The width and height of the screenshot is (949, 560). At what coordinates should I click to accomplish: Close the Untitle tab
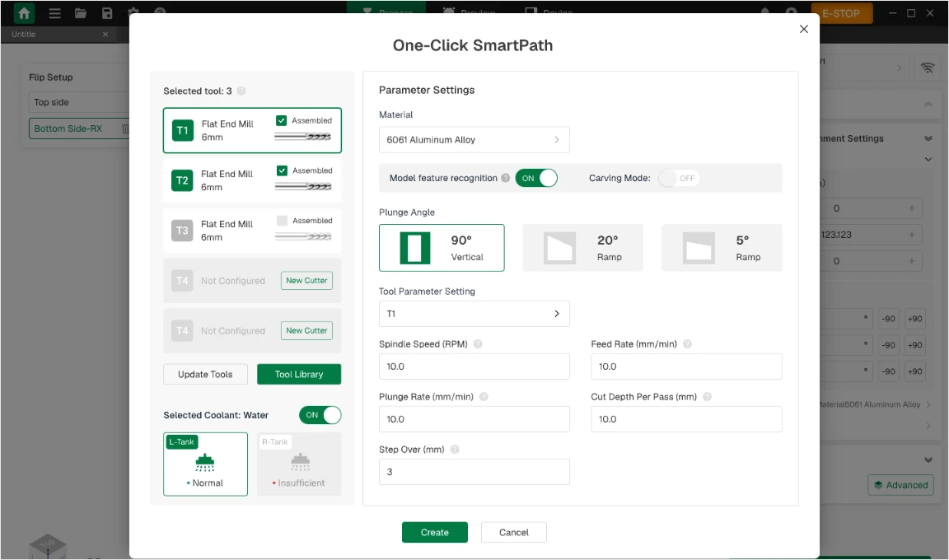tap(105, 35)
